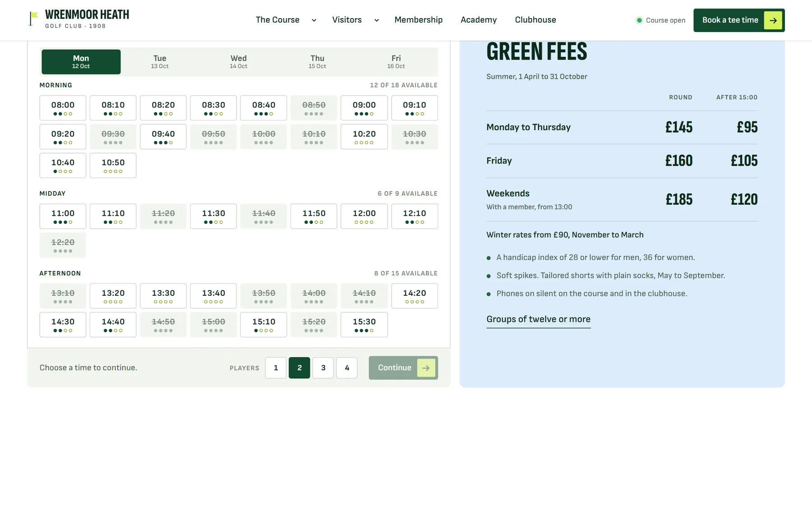Click the green Course open status dot
The image size is (812, 508).
(639, 20)
